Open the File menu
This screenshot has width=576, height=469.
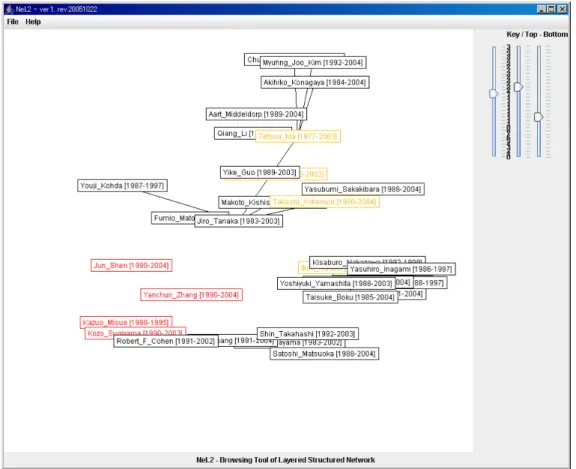(x=12, y=22)
